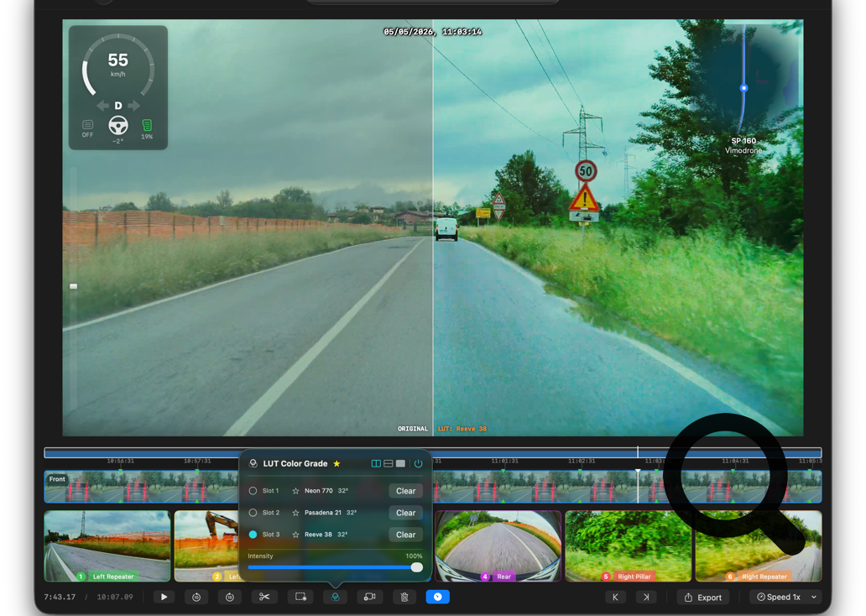Open the region selection capture tool
This screenshot has height=616, width=866.
click(x=300, y=597)
